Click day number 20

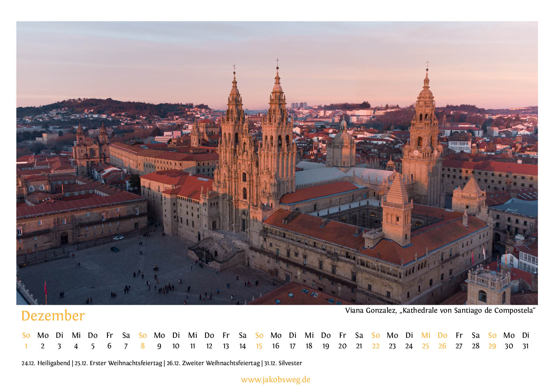(x=342, y=346)
